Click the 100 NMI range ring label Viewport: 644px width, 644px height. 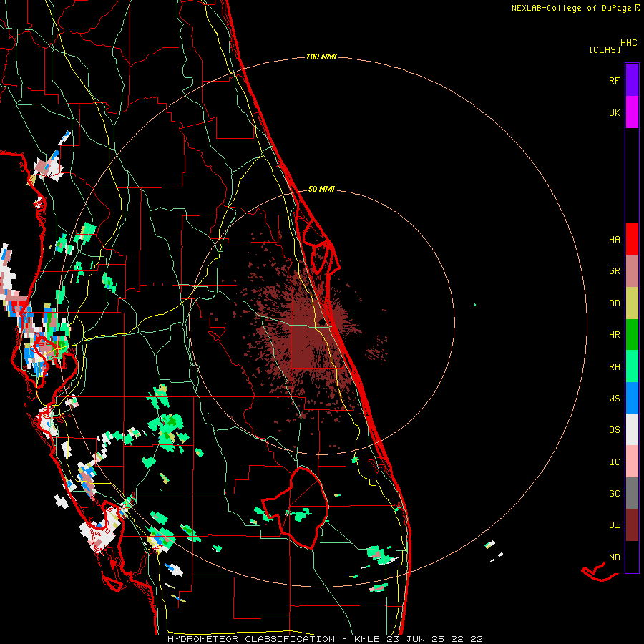(321, 57)
